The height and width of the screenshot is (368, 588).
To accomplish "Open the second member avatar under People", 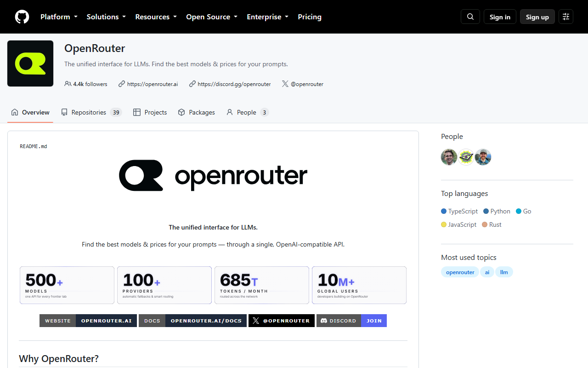I will [466, 157].
